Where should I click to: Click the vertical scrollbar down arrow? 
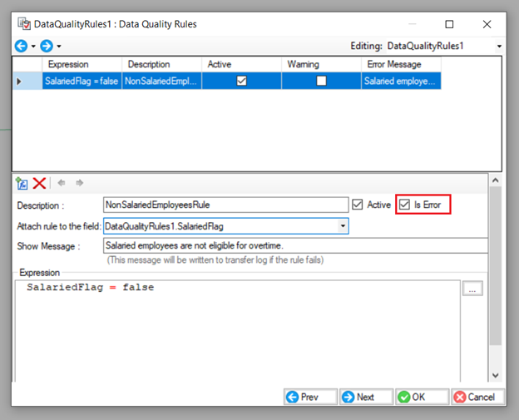pos(496,376)
